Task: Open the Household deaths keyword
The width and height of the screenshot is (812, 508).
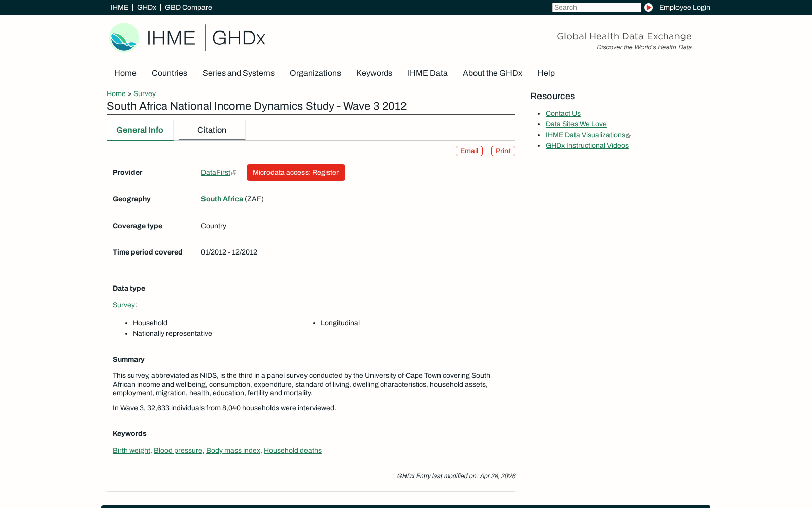Action: coord(293,450)
